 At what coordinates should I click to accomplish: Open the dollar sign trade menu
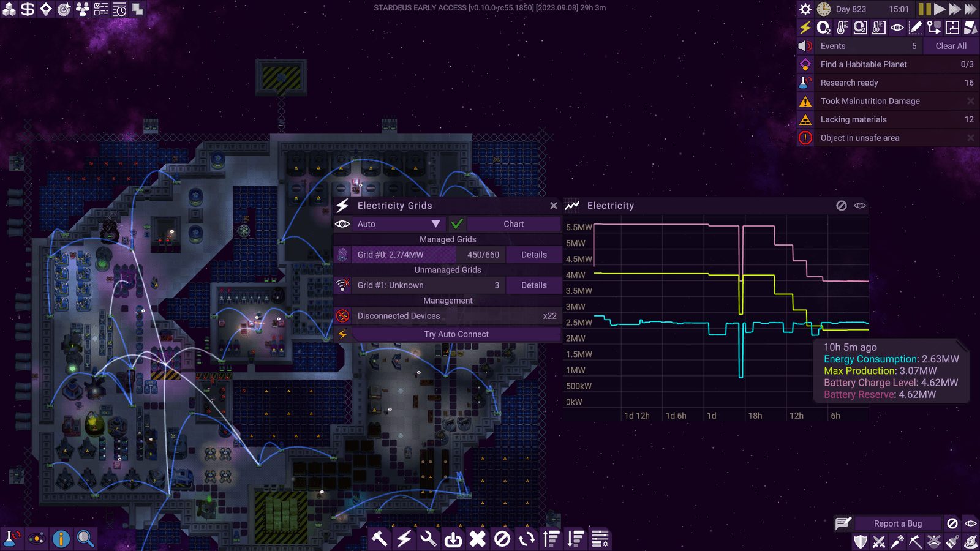click(x=28, y=9)
